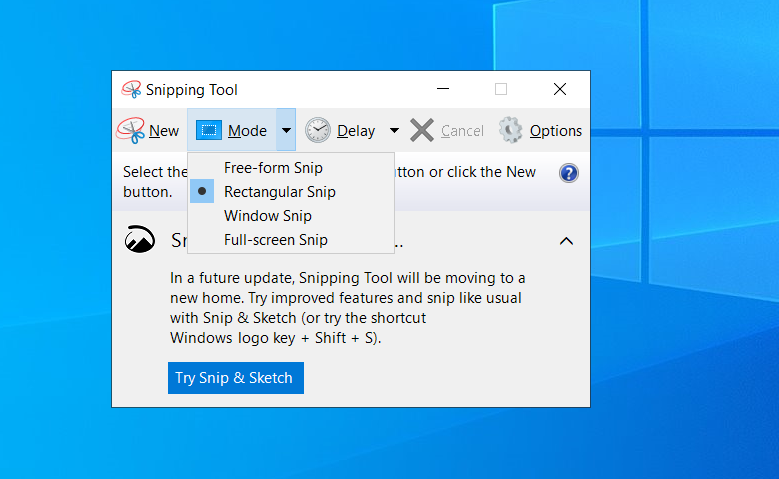The height and width of the screenshot is (479, 779).
Task: Minimize the Snipping Tool window
Action: [443, 89]
